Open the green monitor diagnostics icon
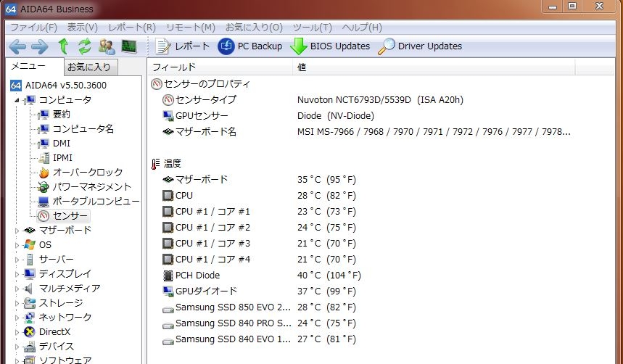The image size is (623, 364). coord(128,46)
